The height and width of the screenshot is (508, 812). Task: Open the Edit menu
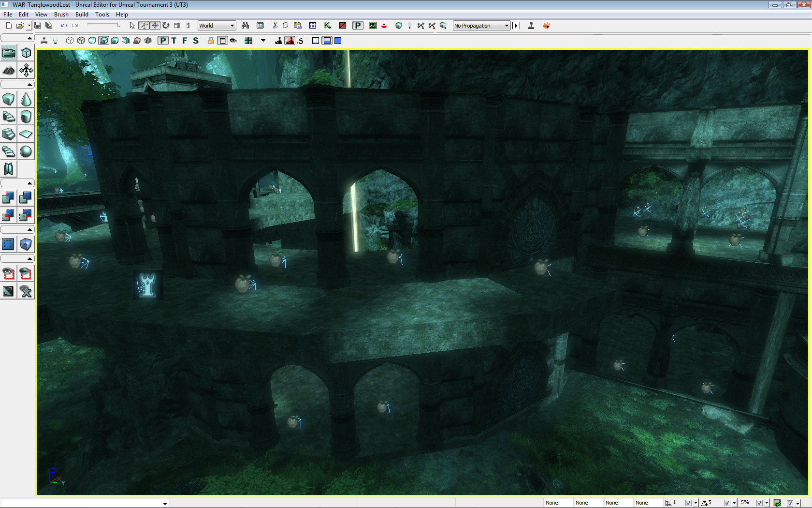(x=24, y=14)
